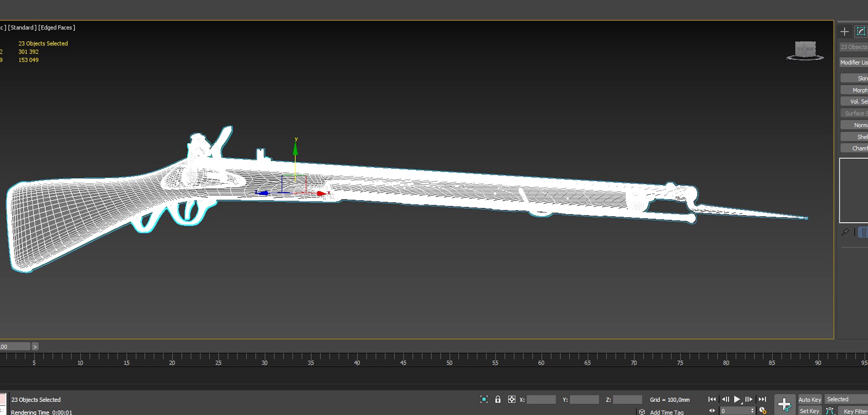
Task: Click default in/out tangents icon beside Set Key
Action: 830,410
